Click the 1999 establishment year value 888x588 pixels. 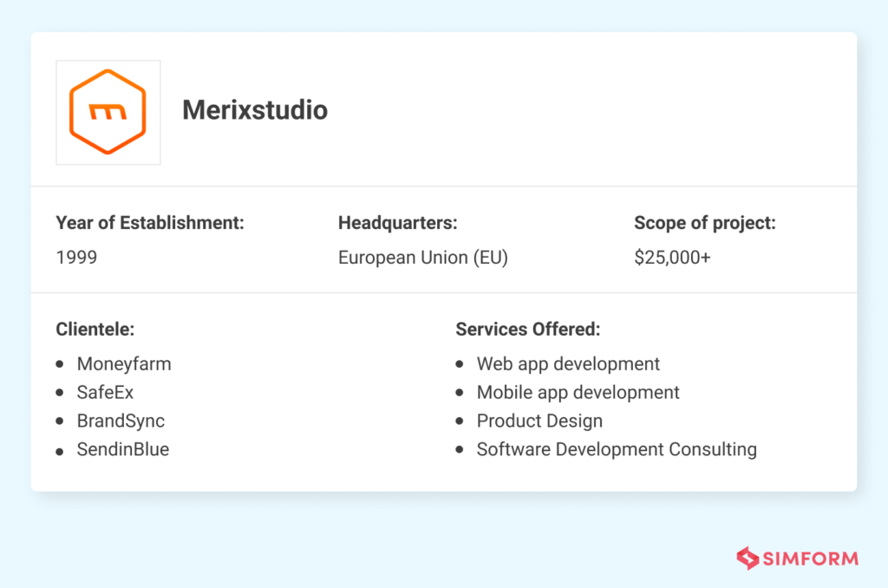click(76, 257)
